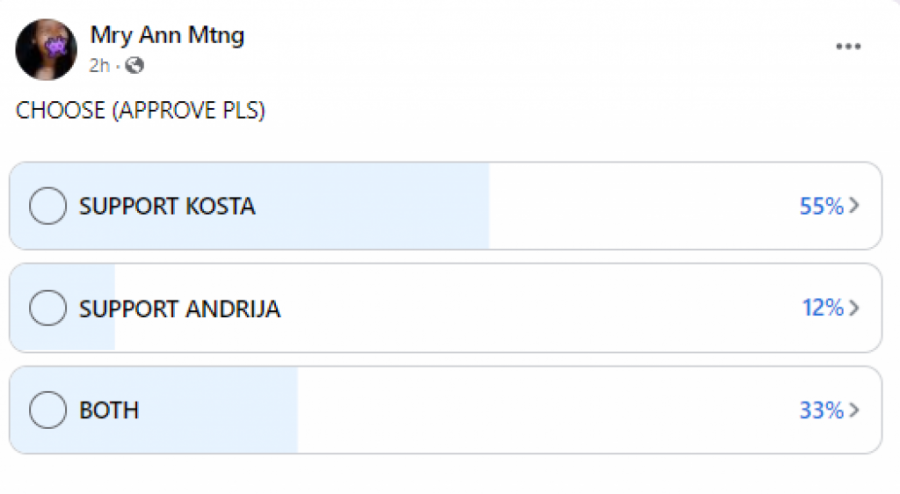This screenshot has width=900, height=494.
Task: Select the BOTH radio button
Action: pyautogui.click(x=48, y=410)
